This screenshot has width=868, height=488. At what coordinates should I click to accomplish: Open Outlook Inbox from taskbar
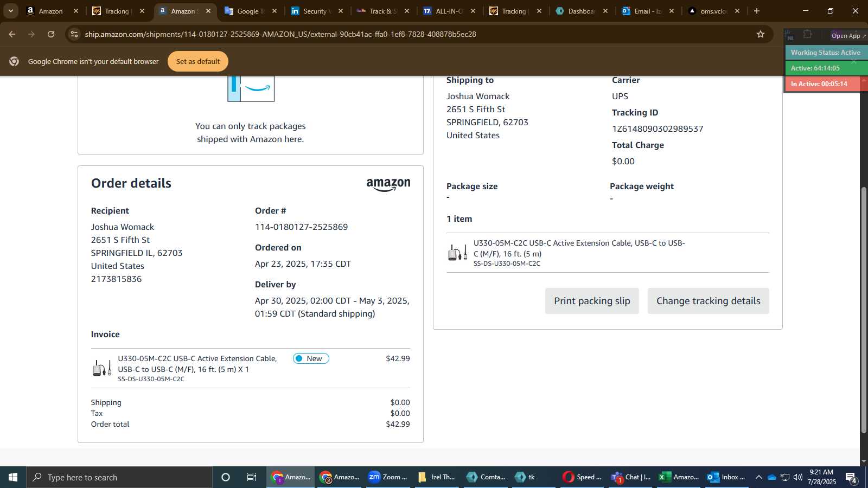pyautogui.click(x=726, y=477)
